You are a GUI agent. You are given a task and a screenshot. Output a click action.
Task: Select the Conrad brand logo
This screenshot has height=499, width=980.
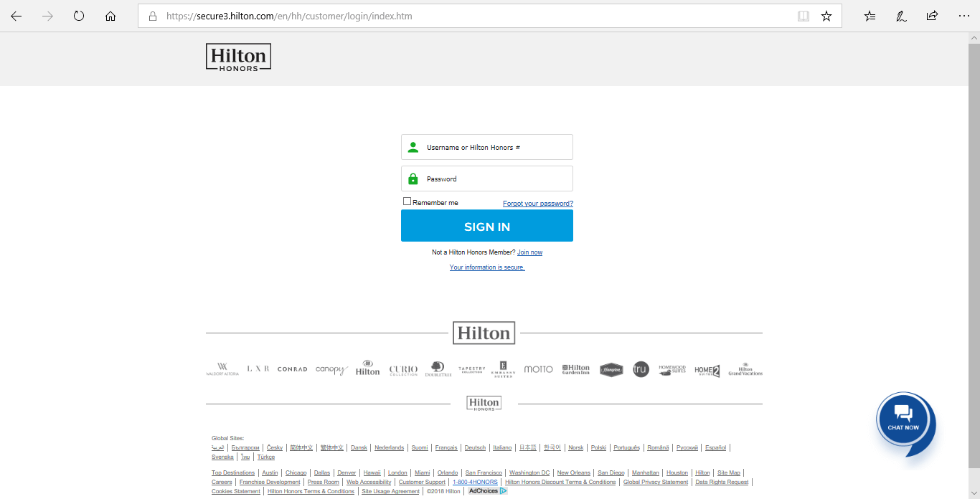292,369
